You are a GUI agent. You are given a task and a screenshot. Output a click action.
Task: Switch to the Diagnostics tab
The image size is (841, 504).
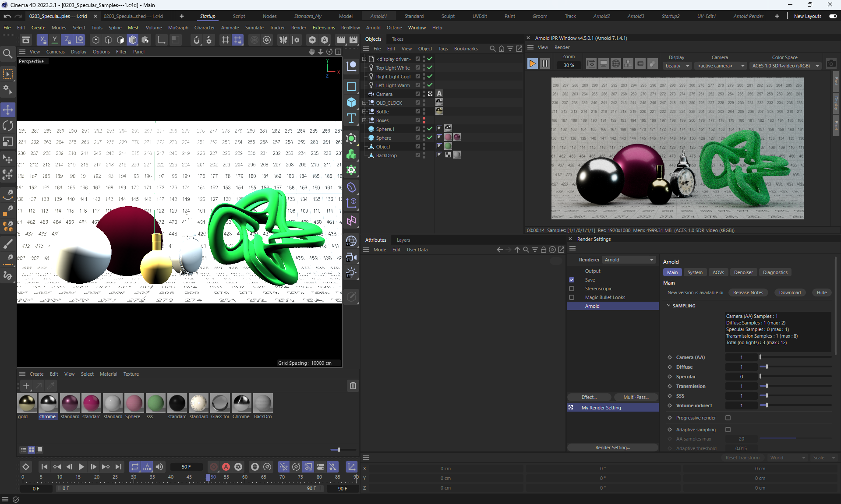point(775,272)
